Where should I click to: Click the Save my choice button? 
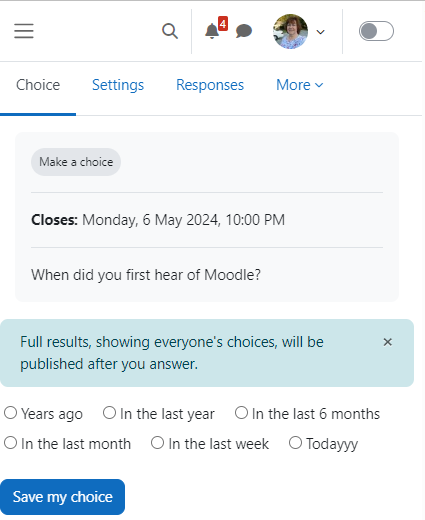coord(62,497)
